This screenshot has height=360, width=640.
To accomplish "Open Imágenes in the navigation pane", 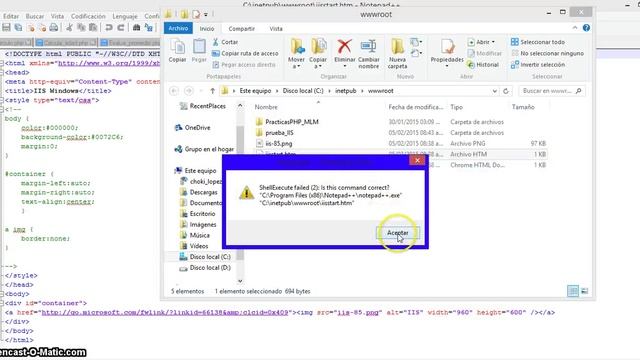I will point(203,224).
